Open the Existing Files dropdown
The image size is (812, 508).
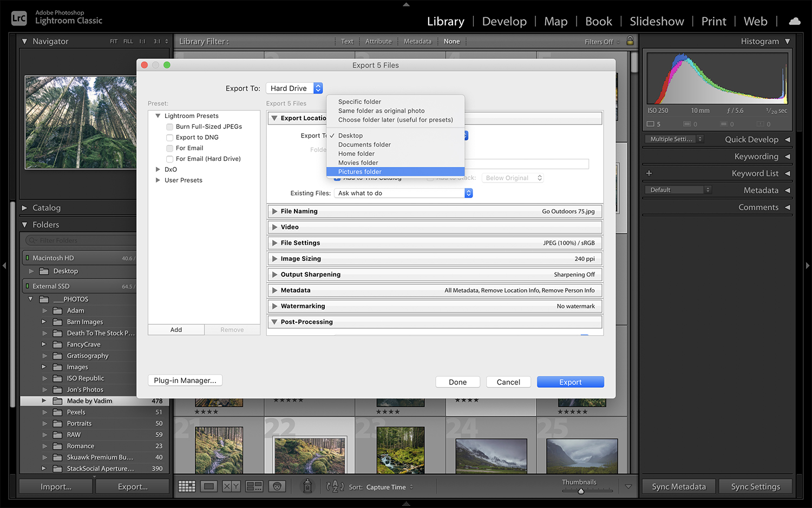[403, 193]
